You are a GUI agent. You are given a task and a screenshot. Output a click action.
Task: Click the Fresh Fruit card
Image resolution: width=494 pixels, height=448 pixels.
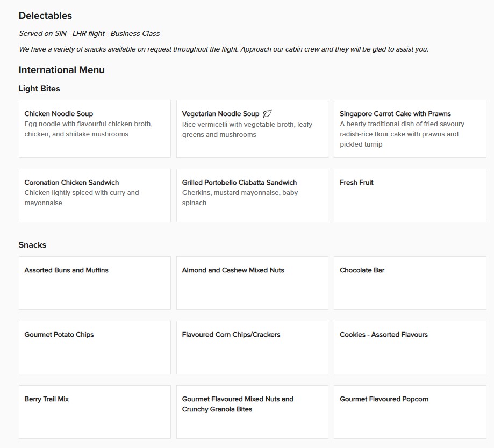click(x=410, y=196)
